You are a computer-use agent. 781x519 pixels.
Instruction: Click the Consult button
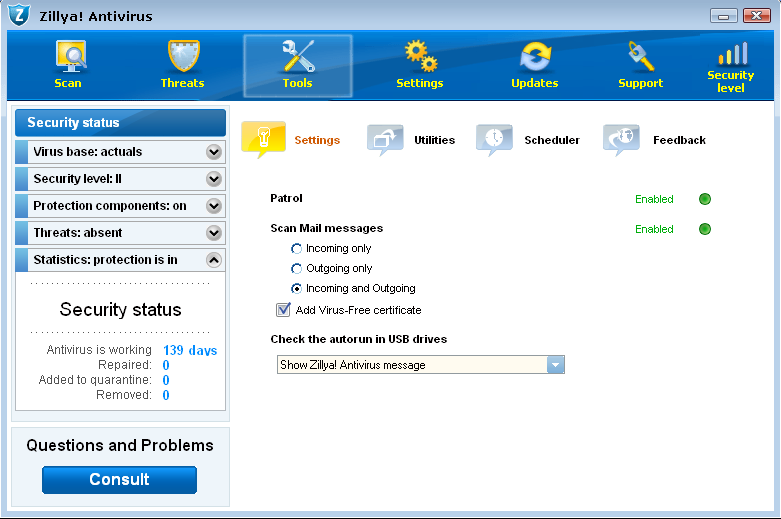click(x=120, y=480)
